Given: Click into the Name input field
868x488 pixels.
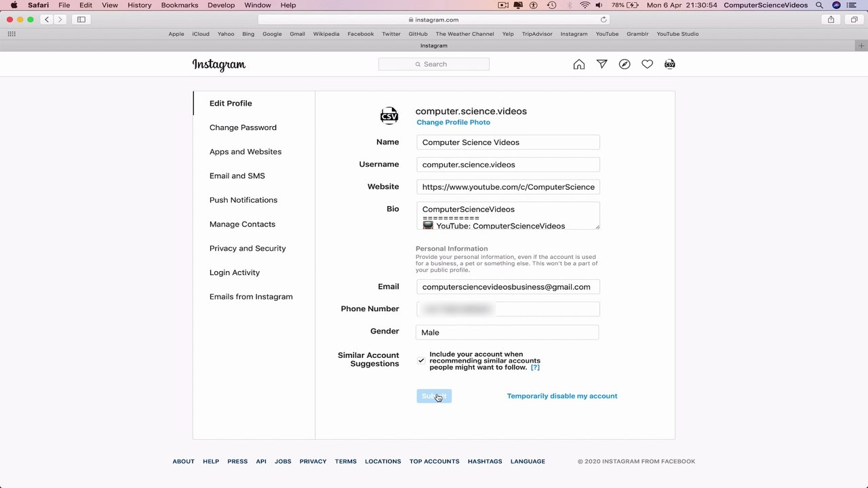Looking at the screenshot, I should coord(508,142).
